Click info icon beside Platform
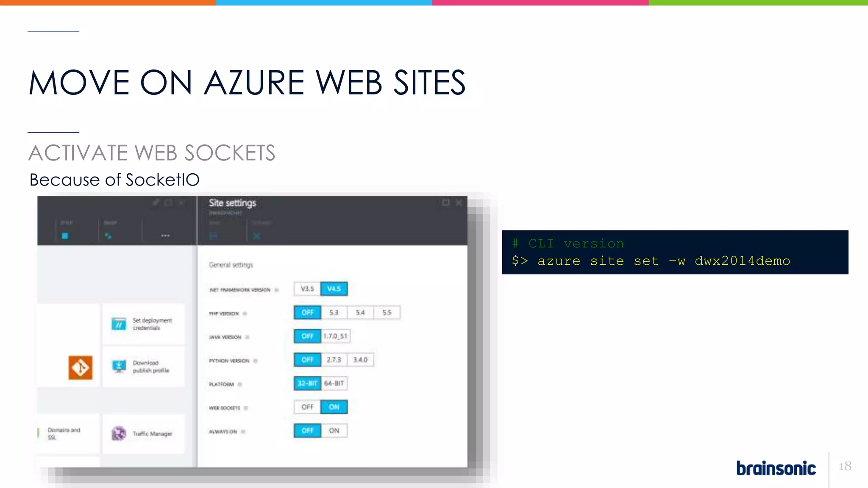The image size is (868, 488). coord(240,385)
